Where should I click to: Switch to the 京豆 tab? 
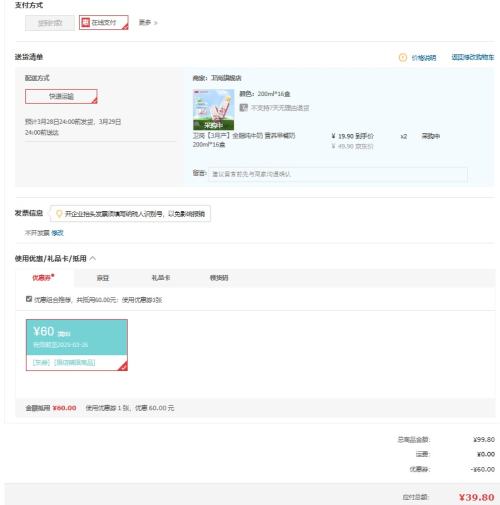pos(103,278)
